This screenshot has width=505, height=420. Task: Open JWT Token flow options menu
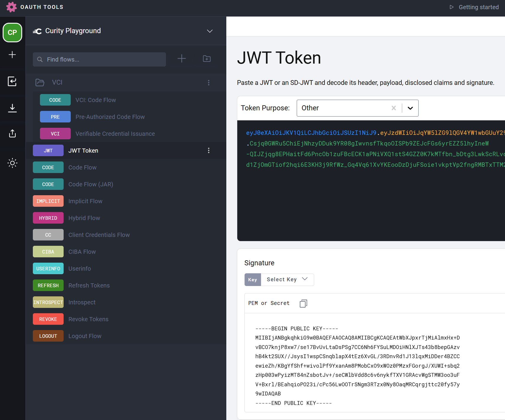[x=209, y=151]
